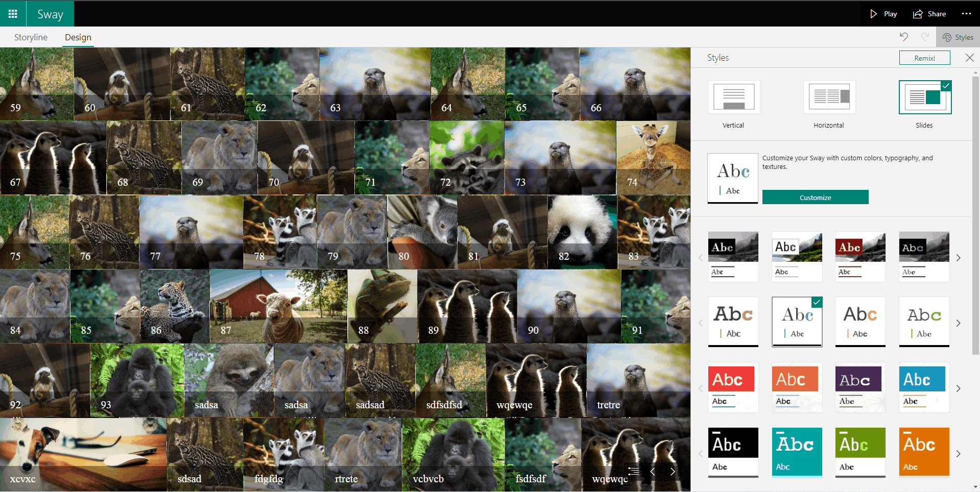Open the Share panel
Image resolution: width=980 pixels, height=492 pixels.
pyautogui.click(x=929, y=13)
